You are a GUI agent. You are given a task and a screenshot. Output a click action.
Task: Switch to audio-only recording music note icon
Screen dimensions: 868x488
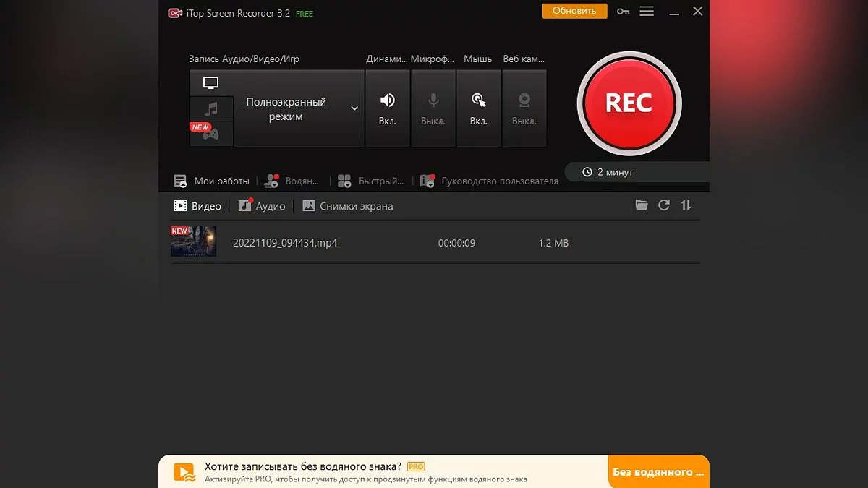pos(210,109)
